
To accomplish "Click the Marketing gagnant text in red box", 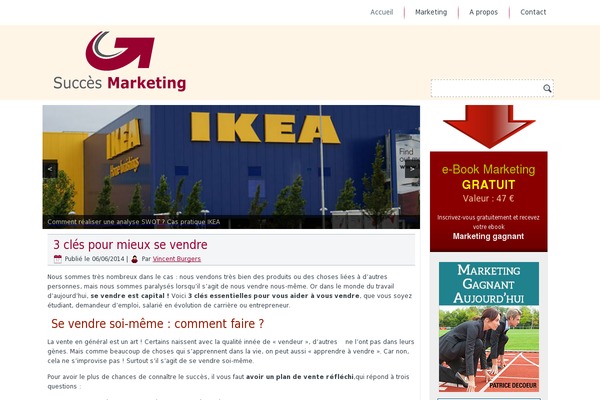I will [488, 236].
